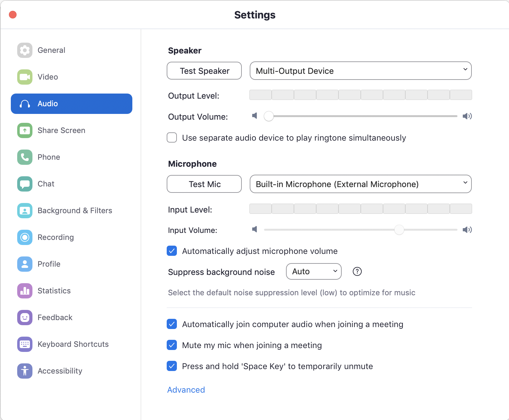Open Video settings via camera icon
The height and width of the screenshot is (420, 509).
click(x=25, y=77)
